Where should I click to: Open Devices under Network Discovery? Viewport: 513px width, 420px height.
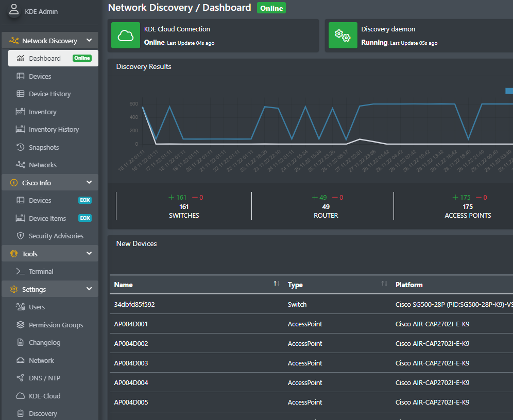(x=53, y=76)
